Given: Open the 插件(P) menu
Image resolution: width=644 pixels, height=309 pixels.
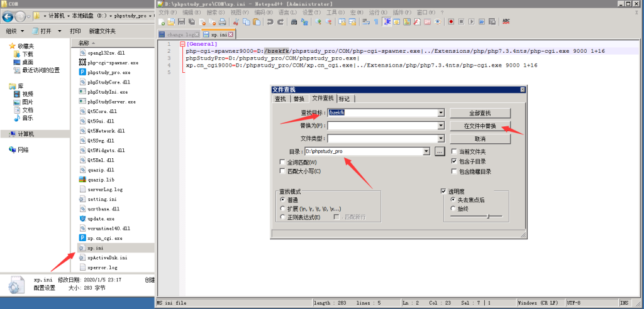Looking at the screenshot, I should tap(418, 12).
